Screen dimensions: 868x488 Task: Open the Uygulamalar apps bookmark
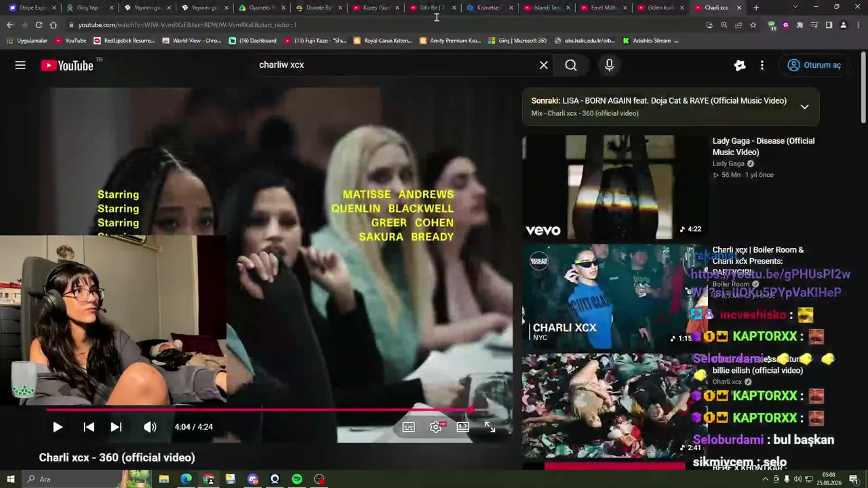(x=27, y=41)
